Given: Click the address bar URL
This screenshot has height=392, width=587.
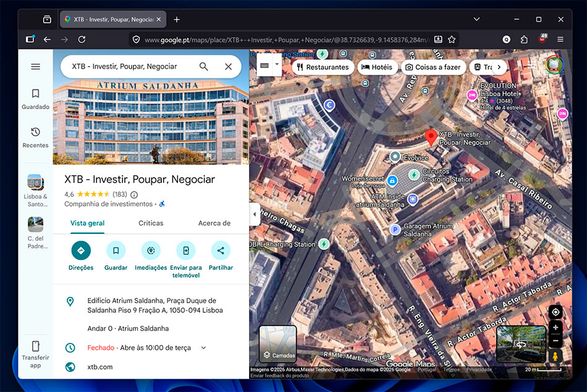Looking at the screenshot, I should point(286,40).
